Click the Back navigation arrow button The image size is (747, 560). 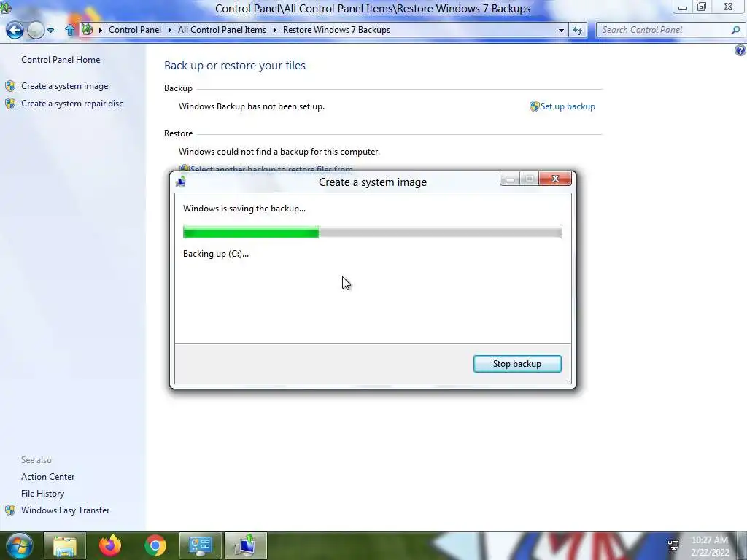[x=15, y=30]
